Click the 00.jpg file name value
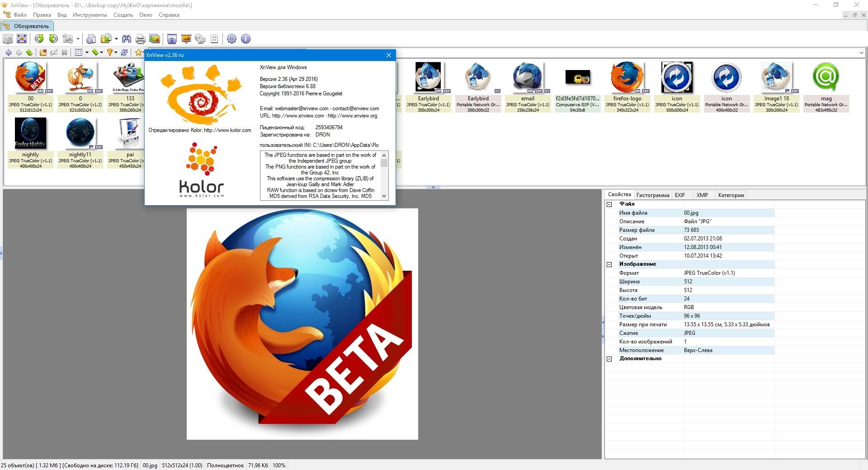 (691, 213)
